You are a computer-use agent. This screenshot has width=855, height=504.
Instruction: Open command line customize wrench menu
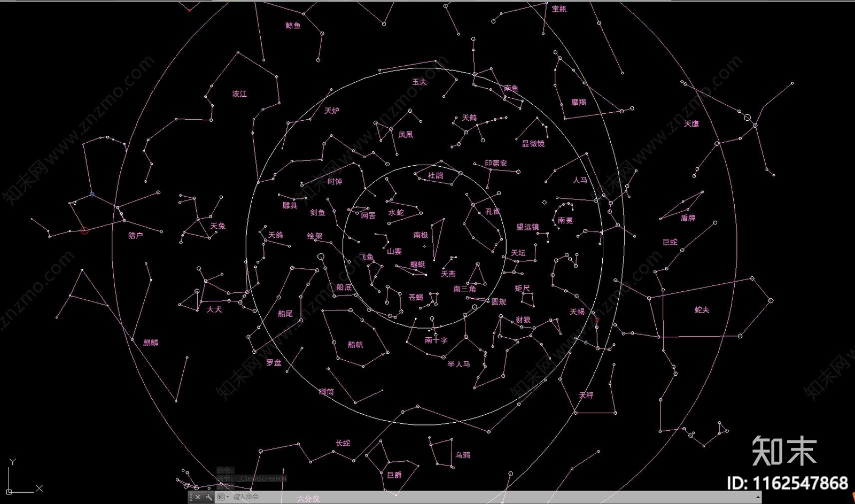click(208, 497)
